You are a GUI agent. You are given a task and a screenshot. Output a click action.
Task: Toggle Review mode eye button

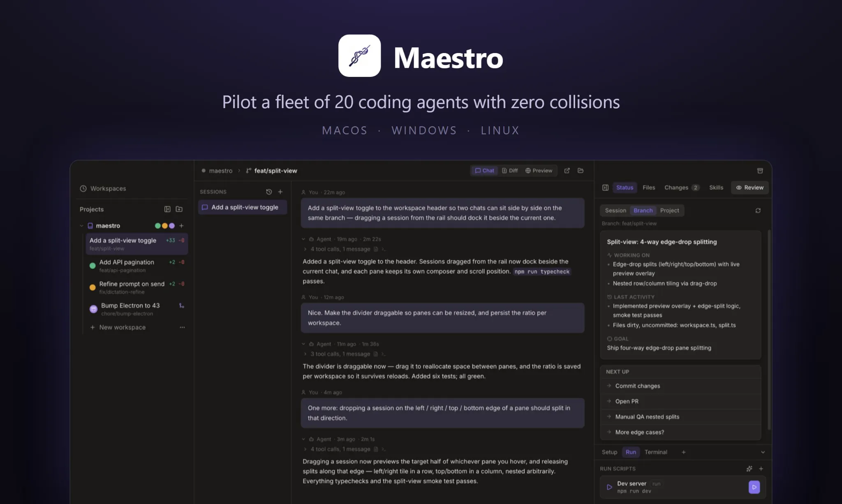click(x=749, y=187)
